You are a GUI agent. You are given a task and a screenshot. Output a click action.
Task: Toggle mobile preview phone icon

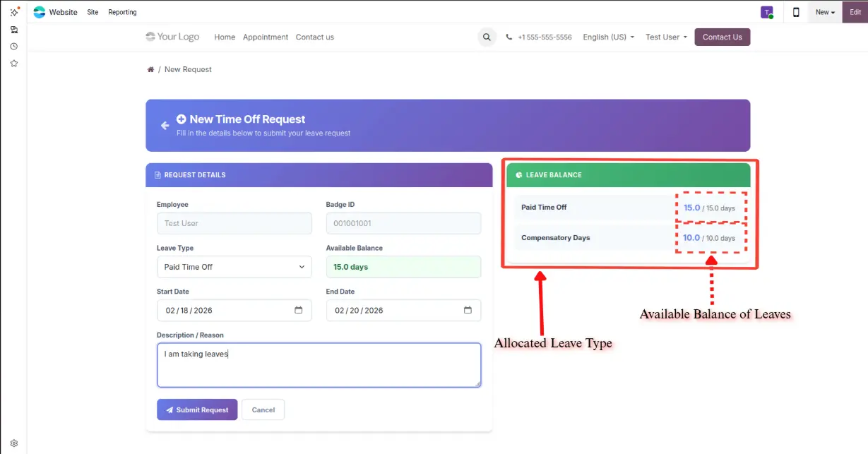tap(796, 12)
